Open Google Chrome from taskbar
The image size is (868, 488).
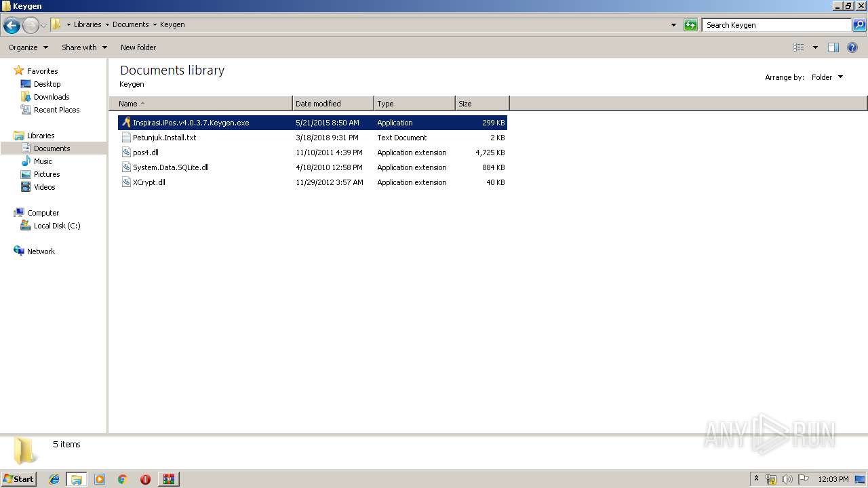click(x=123, y=479)
